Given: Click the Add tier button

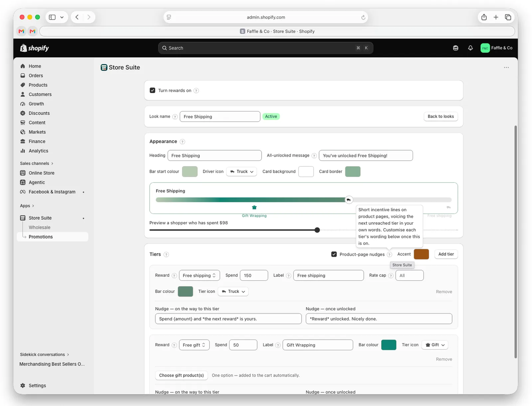Looking at the screenshot, I should (x=446, y=254).
